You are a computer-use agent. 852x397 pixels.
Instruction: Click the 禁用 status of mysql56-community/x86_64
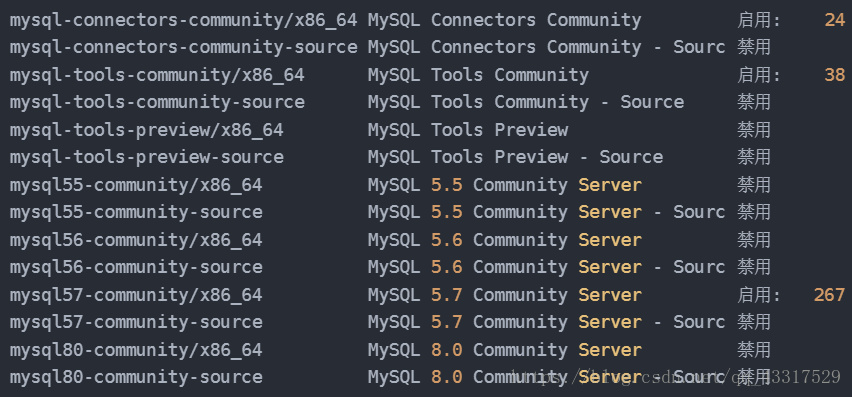754,240
